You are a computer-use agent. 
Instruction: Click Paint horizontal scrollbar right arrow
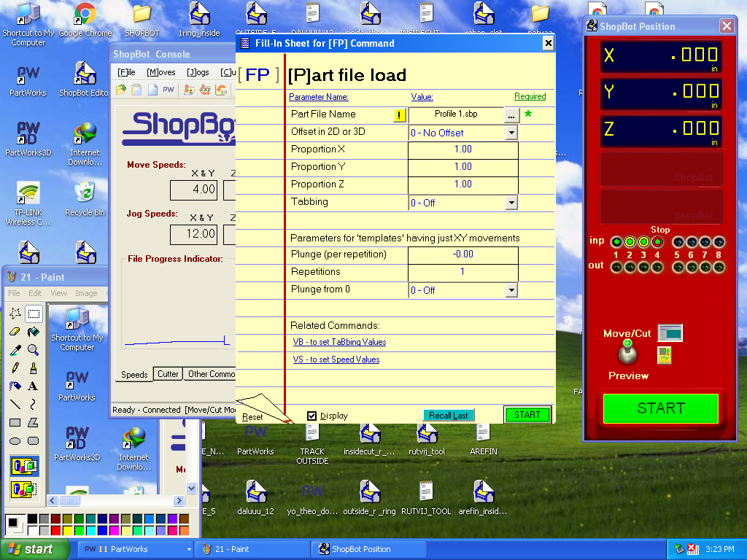[x=179, y=500]
